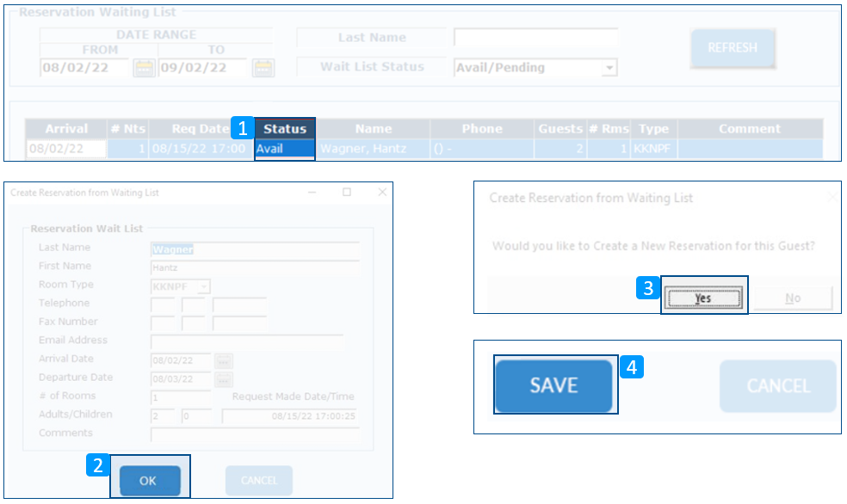Click the Departure Date ellipsis button
Image resolution: width=847 pixels, height=504 pixels.
tap(224, 379)
